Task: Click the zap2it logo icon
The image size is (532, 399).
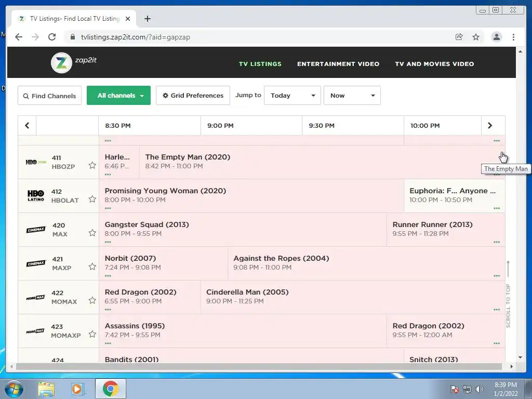Action: tap(61, 63)
